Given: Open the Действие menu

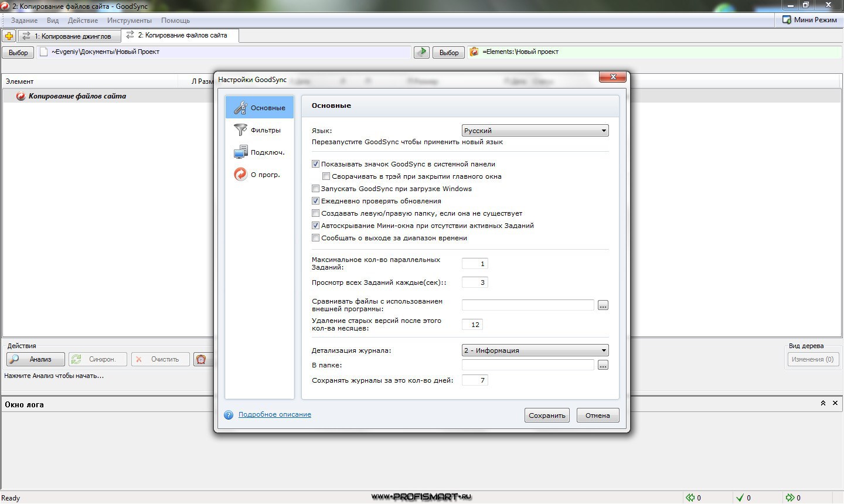Looking at the screenshot, I should pos(83,21).
